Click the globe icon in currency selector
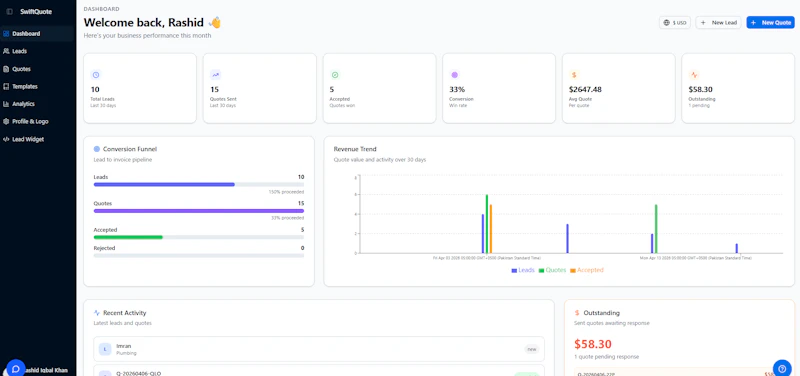 pos(666,22)
